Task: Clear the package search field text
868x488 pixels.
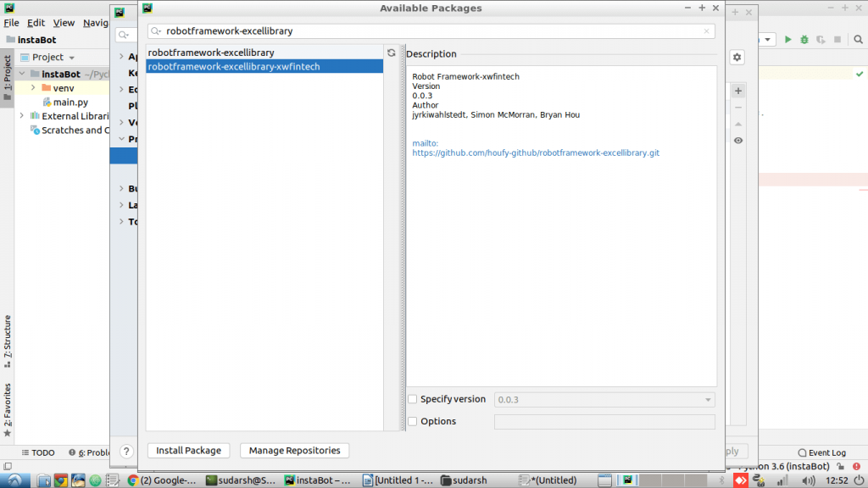Action: [707, 31]
